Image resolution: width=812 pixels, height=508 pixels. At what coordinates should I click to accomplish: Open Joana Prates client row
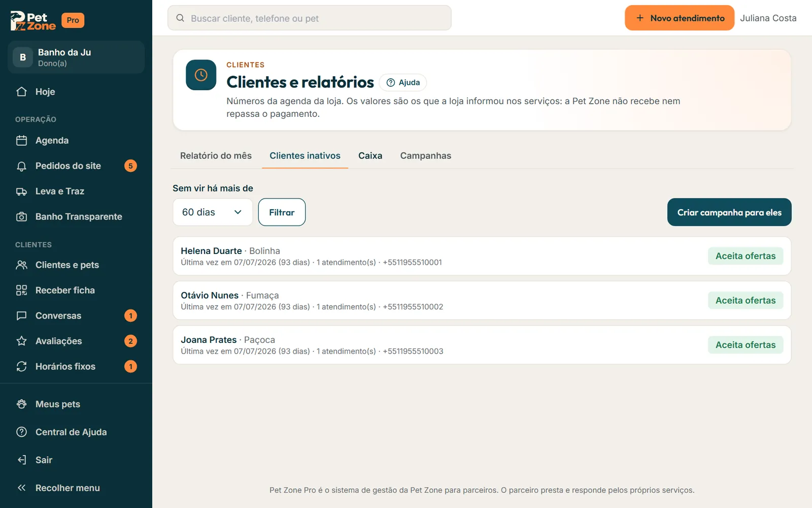pos(482,344)
